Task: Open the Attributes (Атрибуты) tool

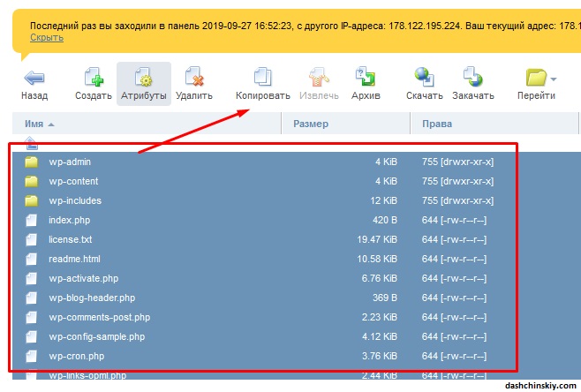Action: tap(143, 78)
